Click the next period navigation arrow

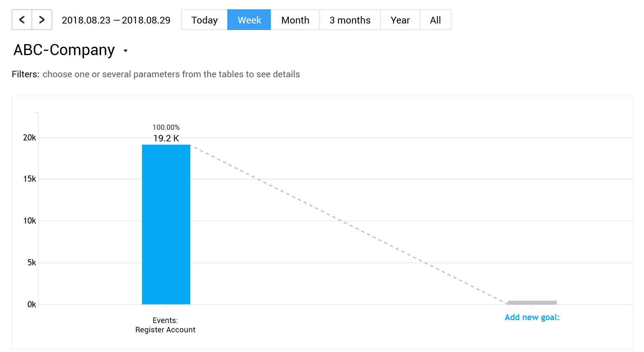point(42,20)
